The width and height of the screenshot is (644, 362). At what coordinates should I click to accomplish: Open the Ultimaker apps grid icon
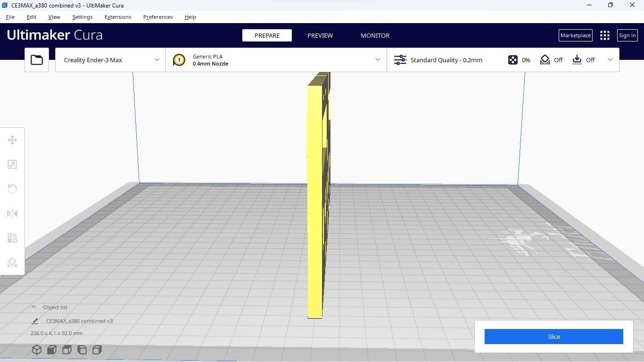point(605,35)
